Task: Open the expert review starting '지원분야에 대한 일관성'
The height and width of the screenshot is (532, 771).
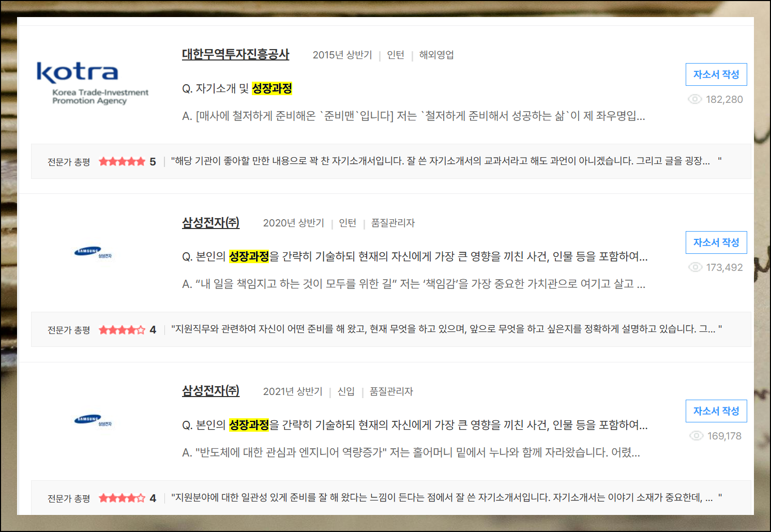Action: click(446, 497)
